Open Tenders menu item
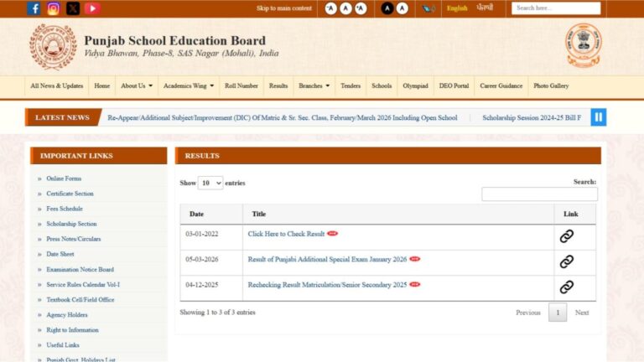 pyautogui.click(x=351, y=85)
